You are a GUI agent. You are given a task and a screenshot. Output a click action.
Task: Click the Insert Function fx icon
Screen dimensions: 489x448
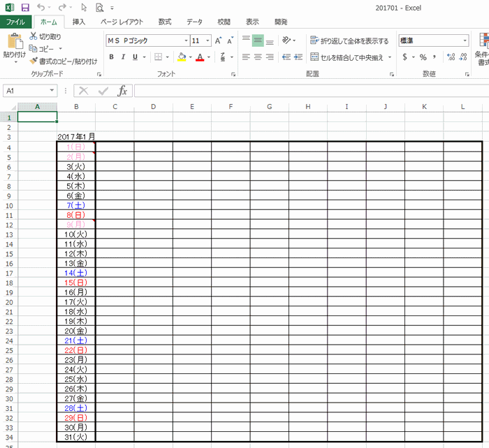[x=122, y=91]
